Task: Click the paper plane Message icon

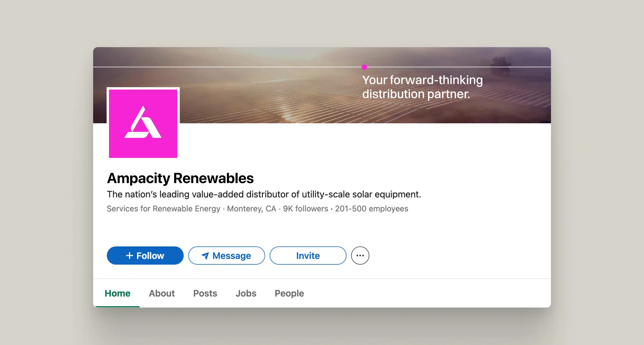Action: pyautogui.click(x=205, y=256)
